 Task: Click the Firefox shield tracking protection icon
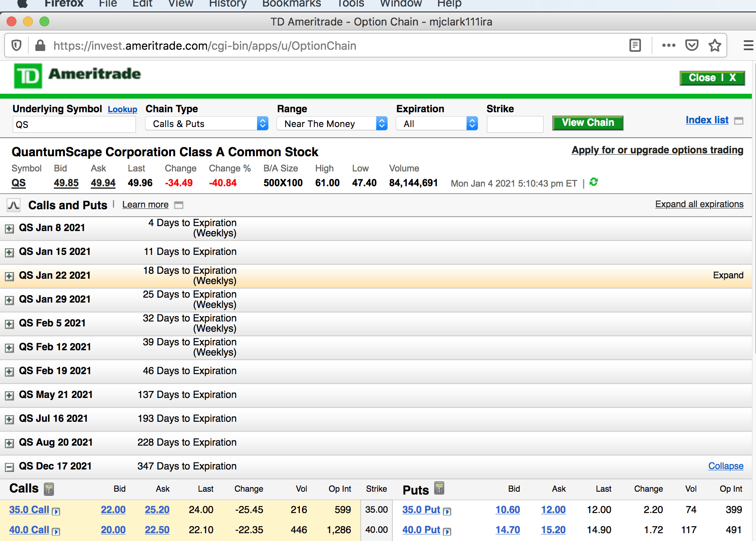[16, 45]
